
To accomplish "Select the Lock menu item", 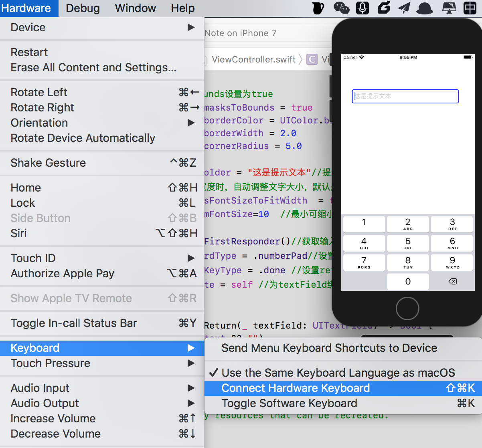I will (x=102, y=203).
